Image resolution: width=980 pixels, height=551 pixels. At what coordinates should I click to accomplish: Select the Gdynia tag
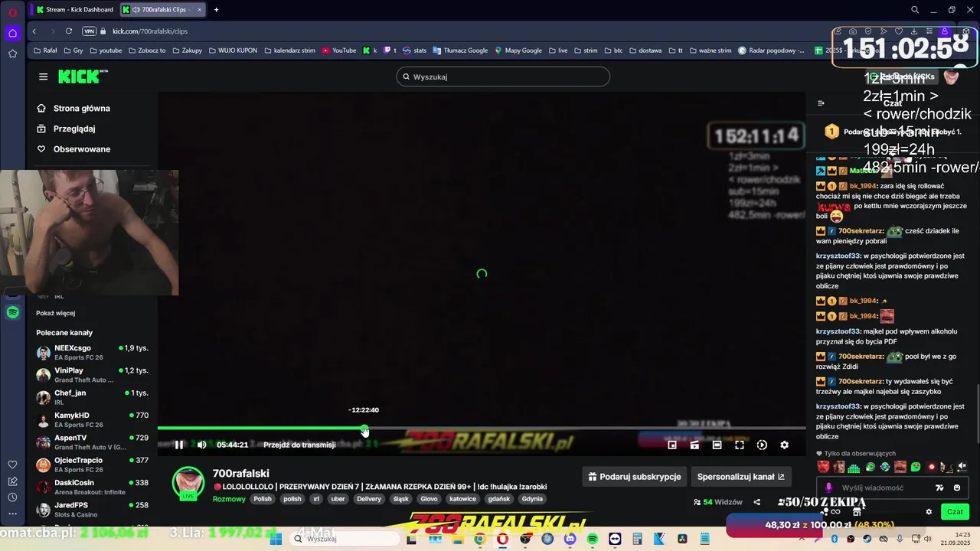point(532,499)
